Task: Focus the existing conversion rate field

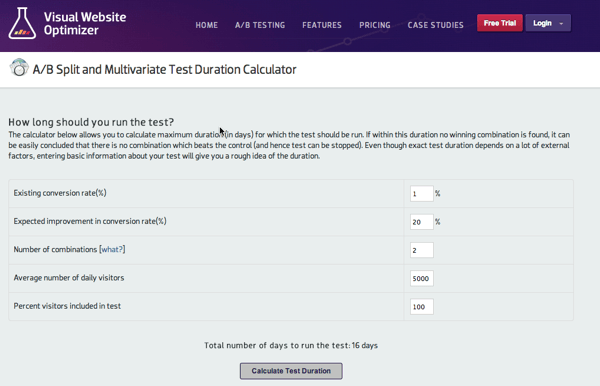Action: [422, 194]
